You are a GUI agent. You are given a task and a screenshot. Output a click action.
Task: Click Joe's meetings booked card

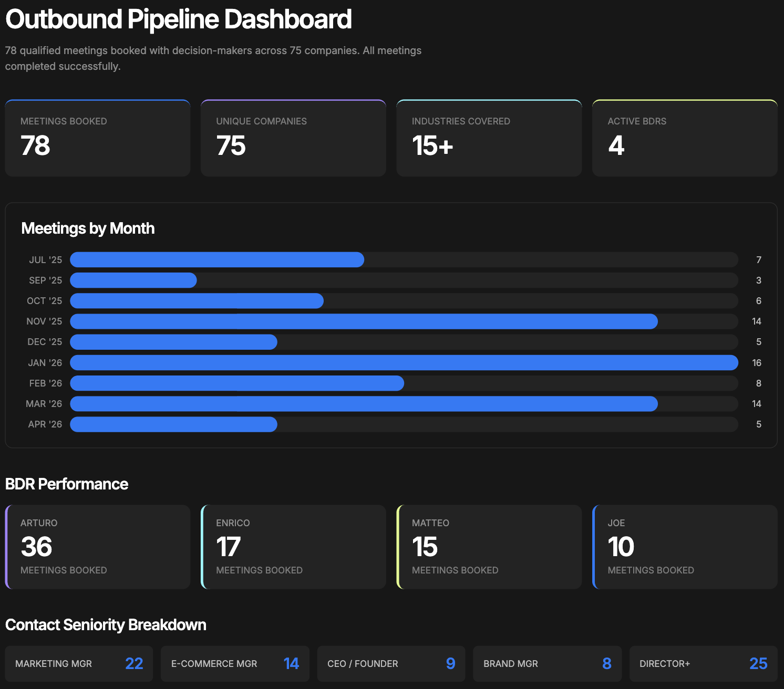pyautogui.click(x=684, y=547)
